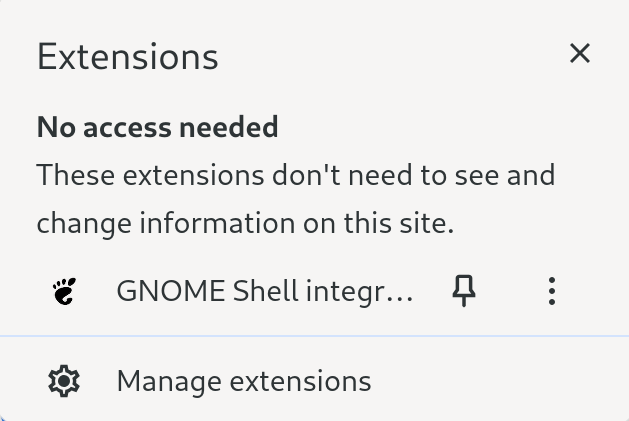This screenshot has width=629, height=421.
Task: Toggle the pushpin icon for GNOME extension
Action: click(x=464, y=292)
